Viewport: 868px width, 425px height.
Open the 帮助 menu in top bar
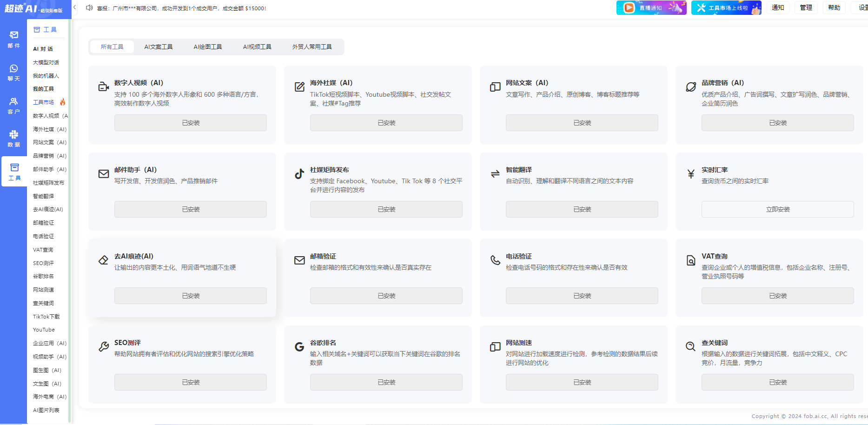(834, 8)
